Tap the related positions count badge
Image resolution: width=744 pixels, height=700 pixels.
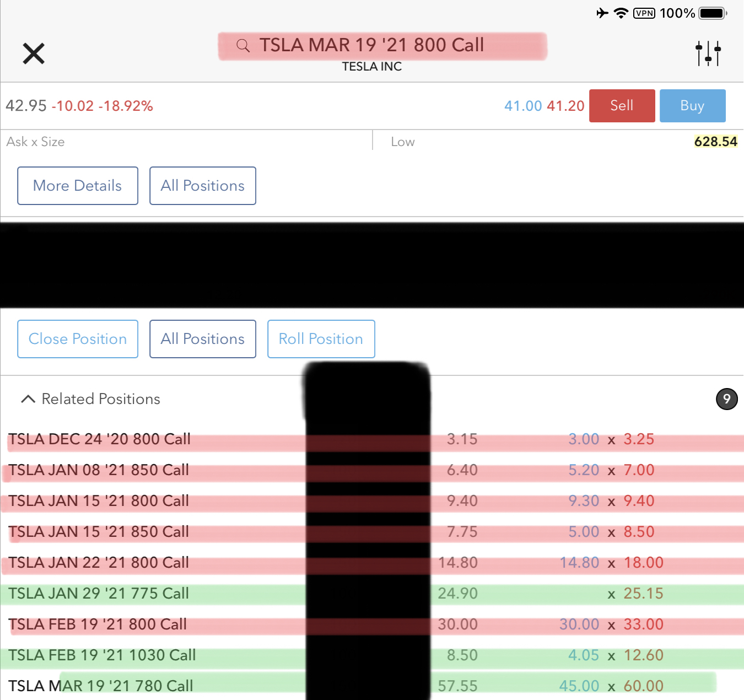pos(726,399)
